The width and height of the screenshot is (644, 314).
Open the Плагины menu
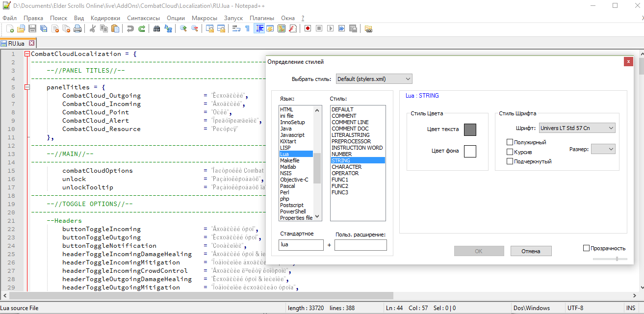click(x=262, y=18)
